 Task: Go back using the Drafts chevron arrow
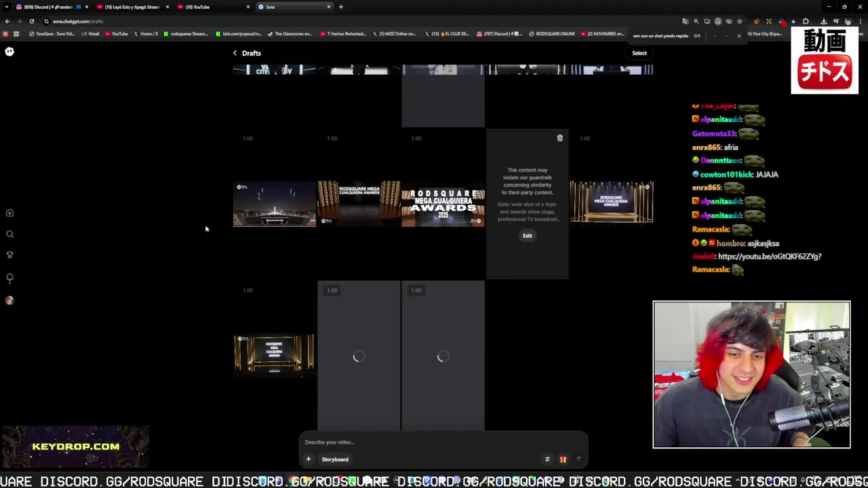(x=235, y=53)
